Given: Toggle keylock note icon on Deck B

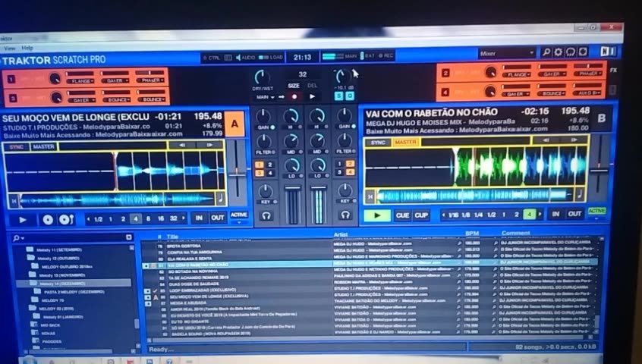Looking at the screenshot, I should pyautogui.click(x=581, y=194).
